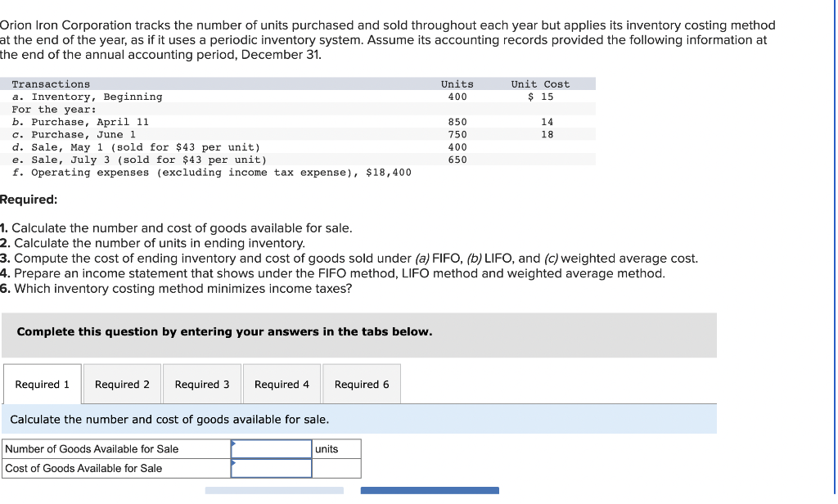This screenshot has width=838, height=504.
Task: Switch to the Required 6 tab
Action: coord(361,383)
